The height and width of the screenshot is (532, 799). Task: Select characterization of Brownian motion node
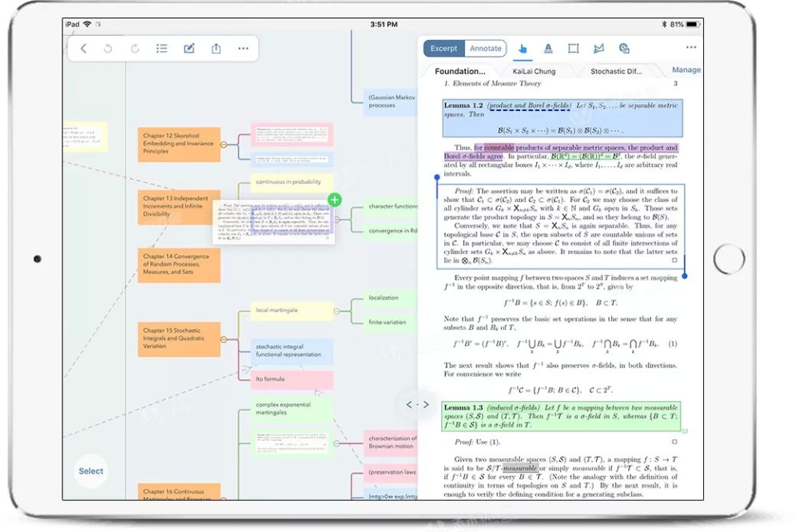[391, 443]
